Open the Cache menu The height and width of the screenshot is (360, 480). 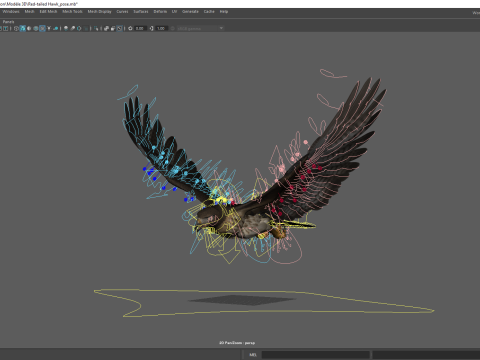(209, 12)
